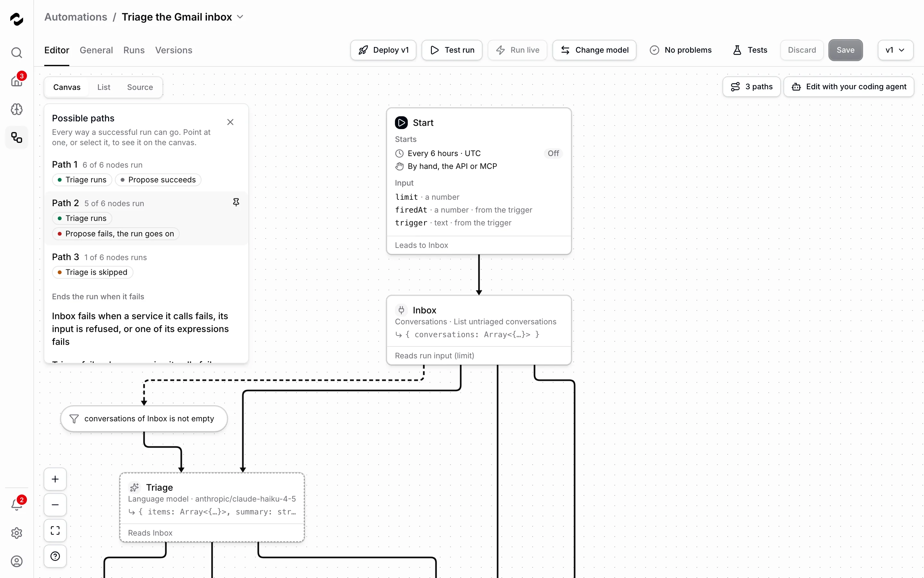Open Change model
Viewport: 924px width, 578px height.
tap(595, 50)
